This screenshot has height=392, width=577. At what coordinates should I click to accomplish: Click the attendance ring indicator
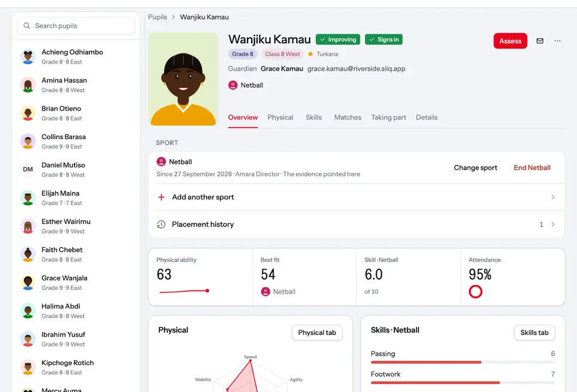tap(475, 292)
